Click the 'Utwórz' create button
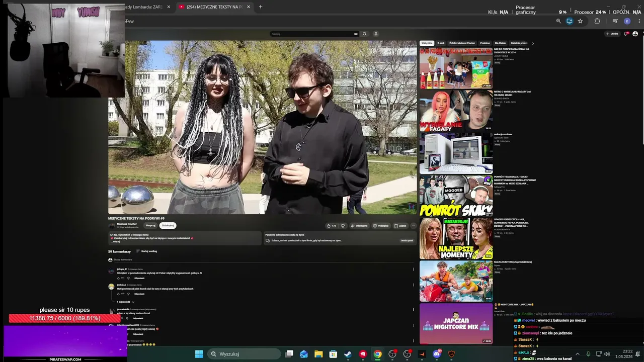This screenshot has height=362, width=644. click(612, 34)
